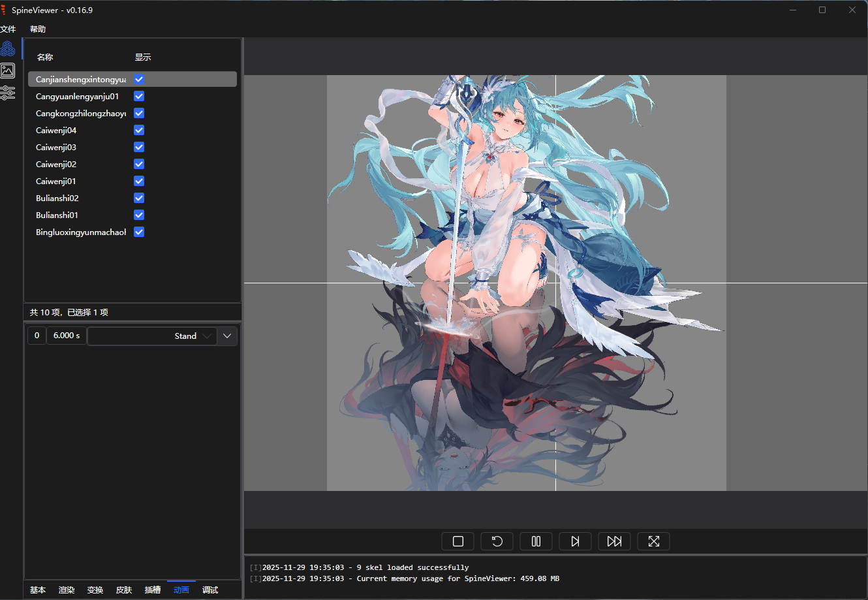Open the 帮助 menu
This screenshot has height=600, width=868.
[38, 29]
